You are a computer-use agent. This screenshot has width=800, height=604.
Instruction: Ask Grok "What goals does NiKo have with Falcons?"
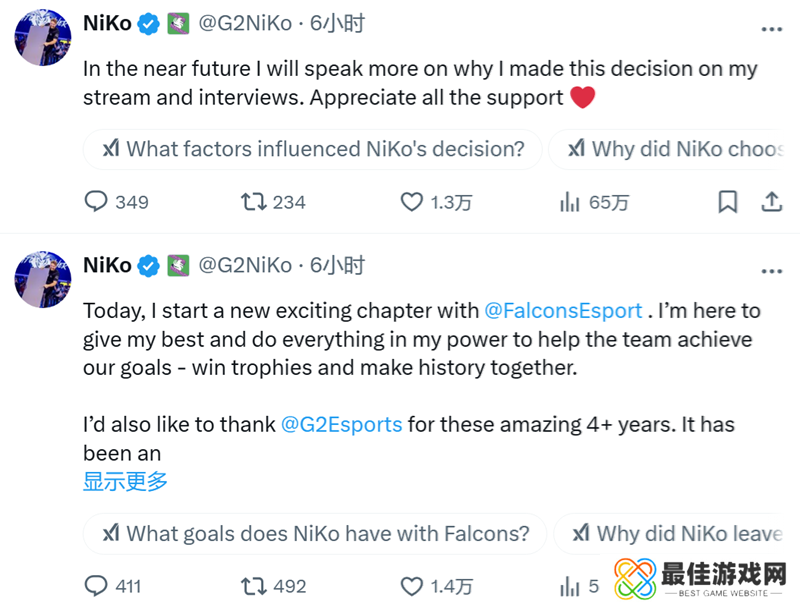pyautogui.click(x=316, y=534)
